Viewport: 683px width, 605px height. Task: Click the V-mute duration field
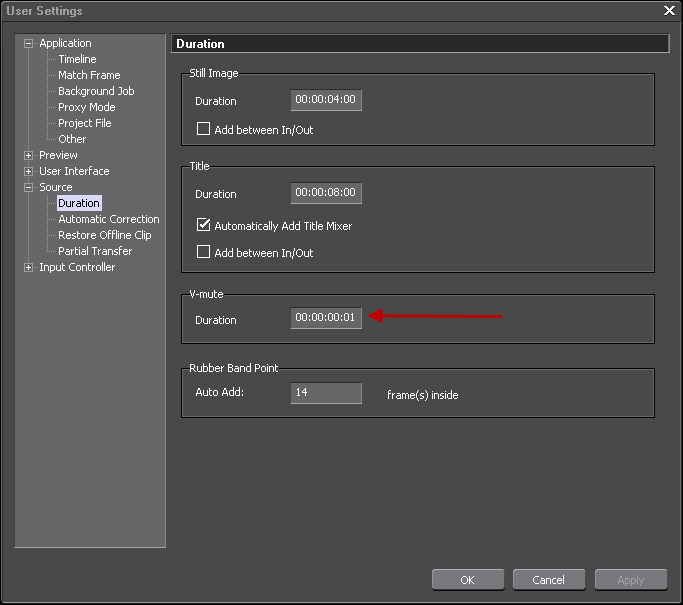(326, 318)
